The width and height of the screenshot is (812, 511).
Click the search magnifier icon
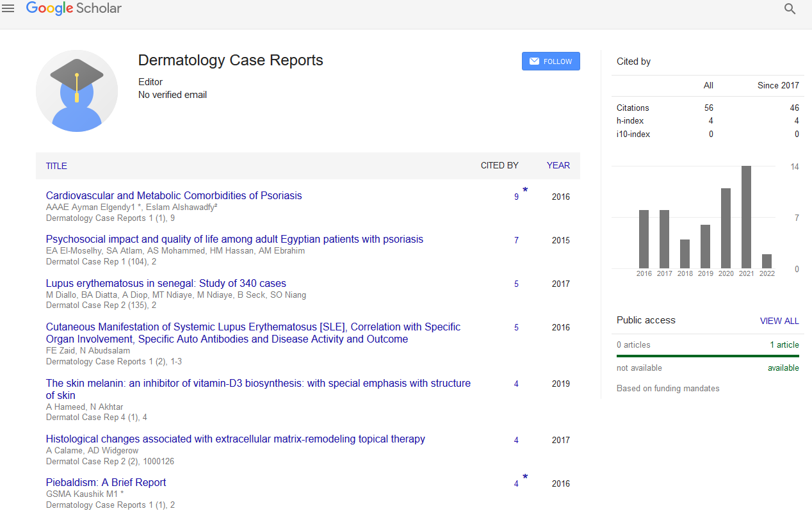click(790, 9)
